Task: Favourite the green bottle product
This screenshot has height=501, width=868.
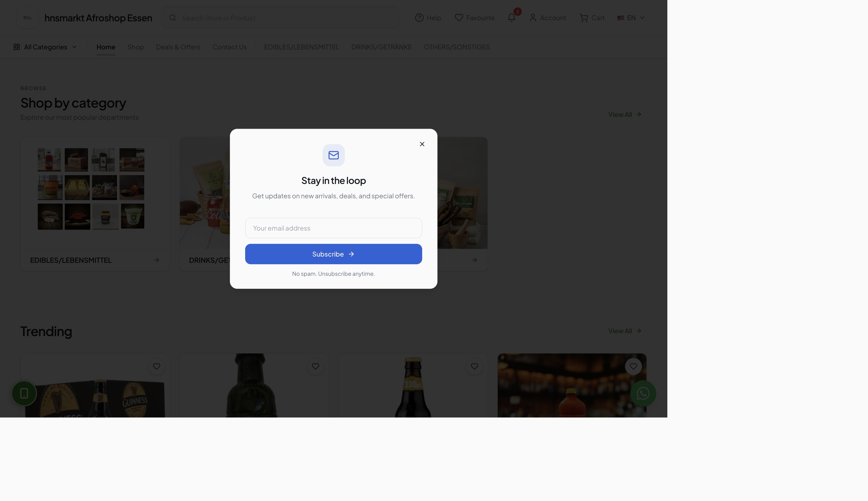Action: coord(316,366)
